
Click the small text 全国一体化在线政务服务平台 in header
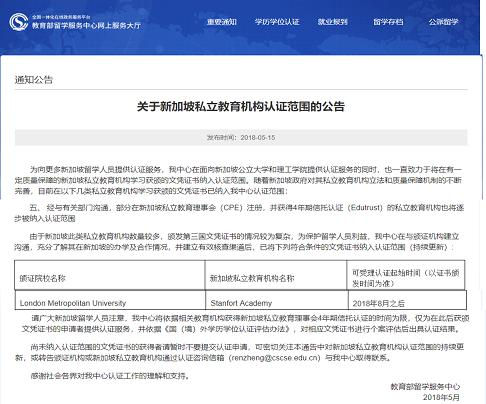pos(61,17)
